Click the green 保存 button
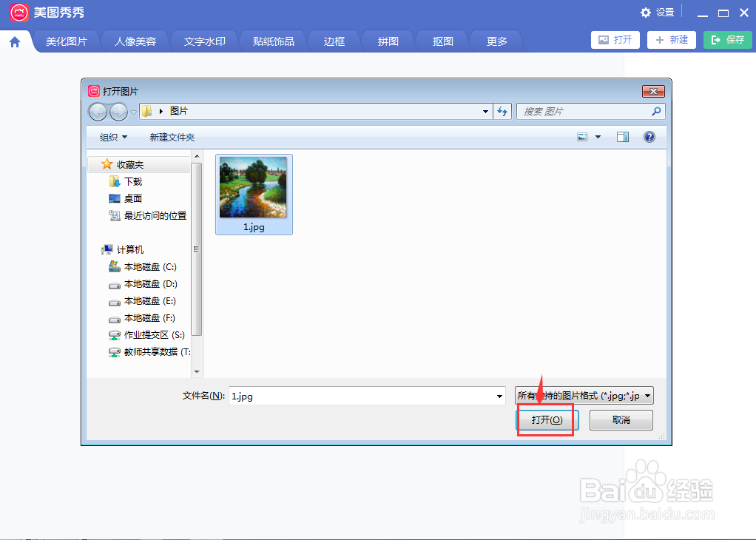This screenshot has height=540, width=756. (x=728, y=40)
